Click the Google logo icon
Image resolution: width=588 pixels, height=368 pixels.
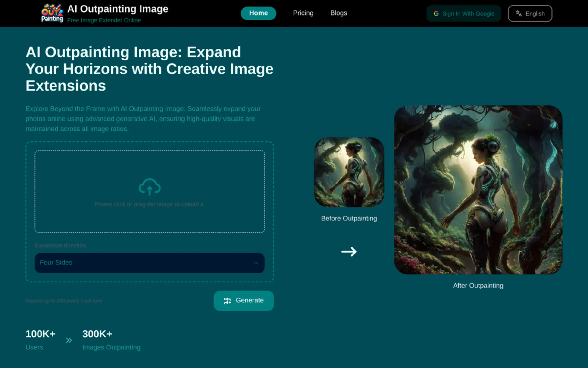[436, 14]
